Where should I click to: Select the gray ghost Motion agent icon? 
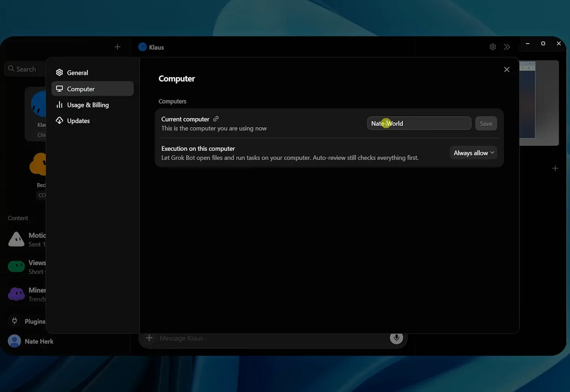coord(16,239)
